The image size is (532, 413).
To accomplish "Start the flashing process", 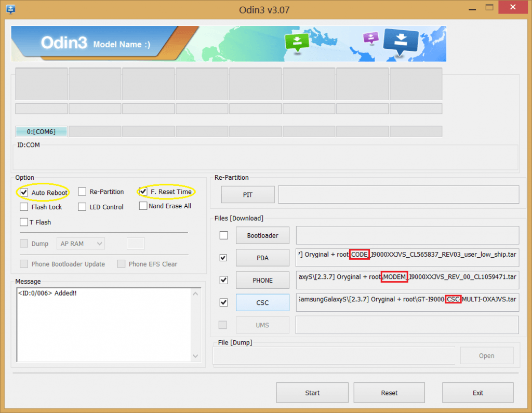I will (312, 393).
